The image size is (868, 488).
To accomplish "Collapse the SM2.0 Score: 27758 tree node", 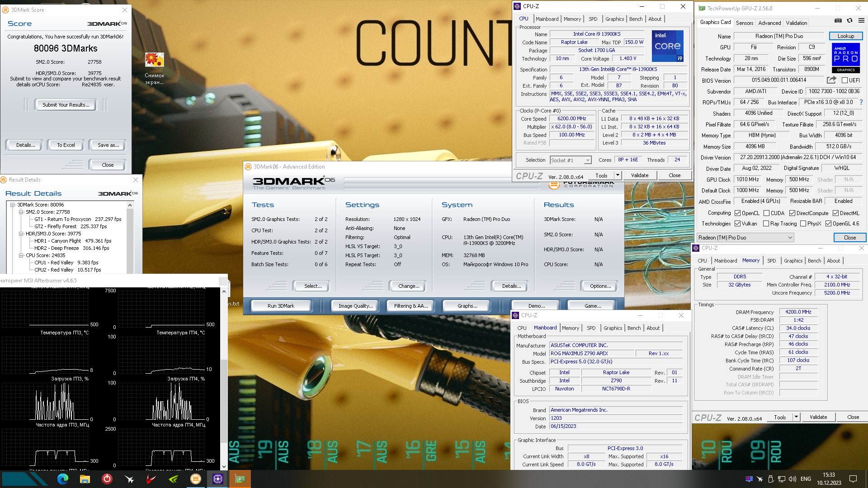I will pyautogui.click(x=21, y=212).
